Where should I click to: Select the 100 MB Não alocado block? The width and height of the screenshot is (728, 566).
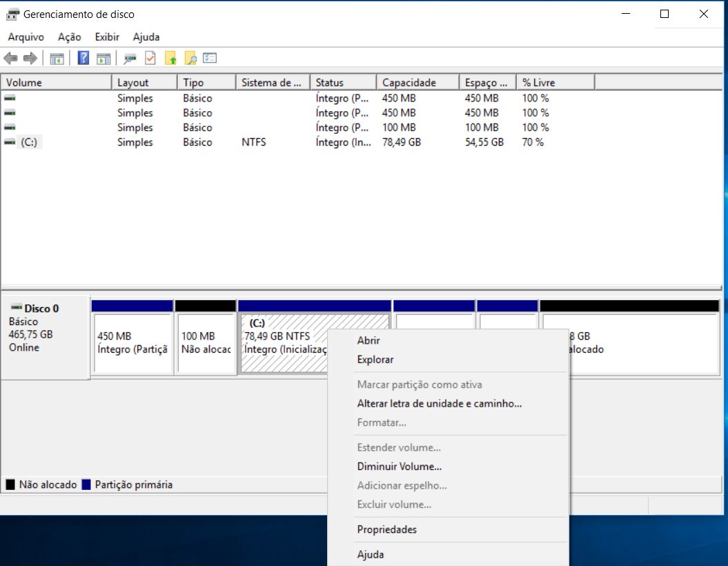206,342
